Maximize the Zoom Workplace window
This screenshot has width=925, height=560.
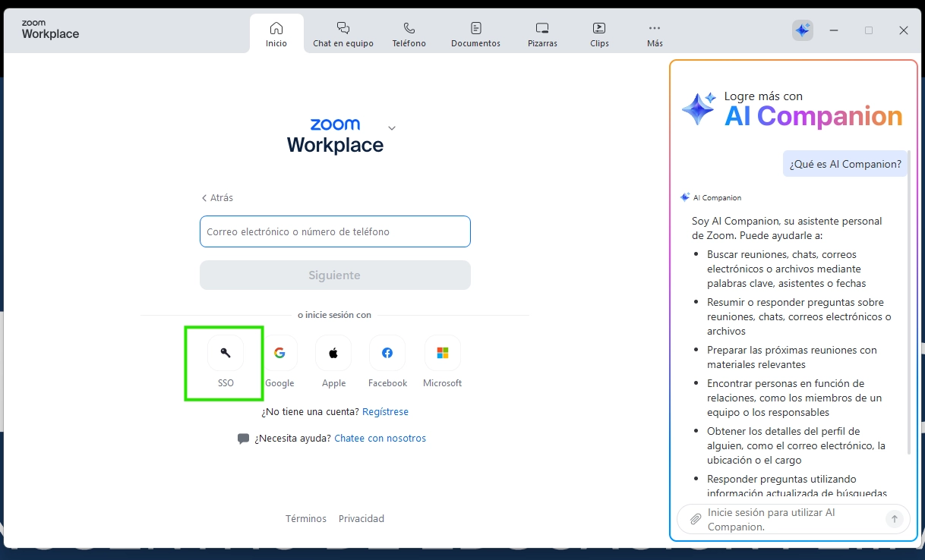click(869, 30)
